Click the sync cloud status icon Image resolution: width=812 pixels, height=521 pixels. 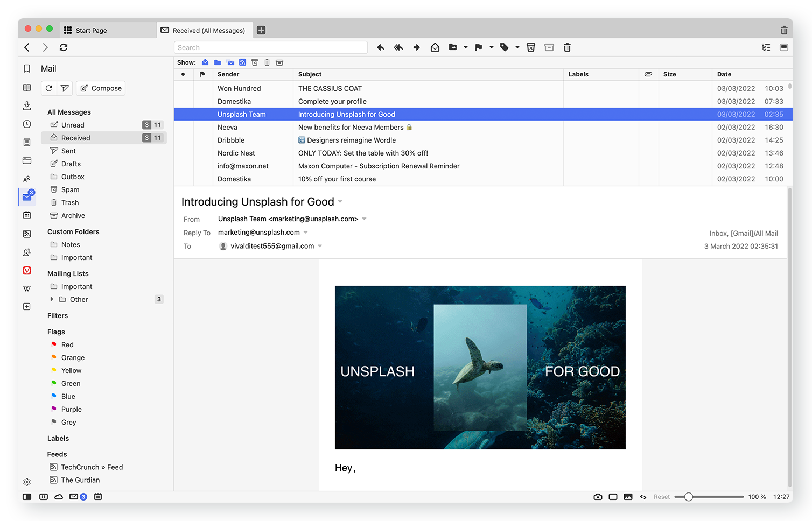59,497
